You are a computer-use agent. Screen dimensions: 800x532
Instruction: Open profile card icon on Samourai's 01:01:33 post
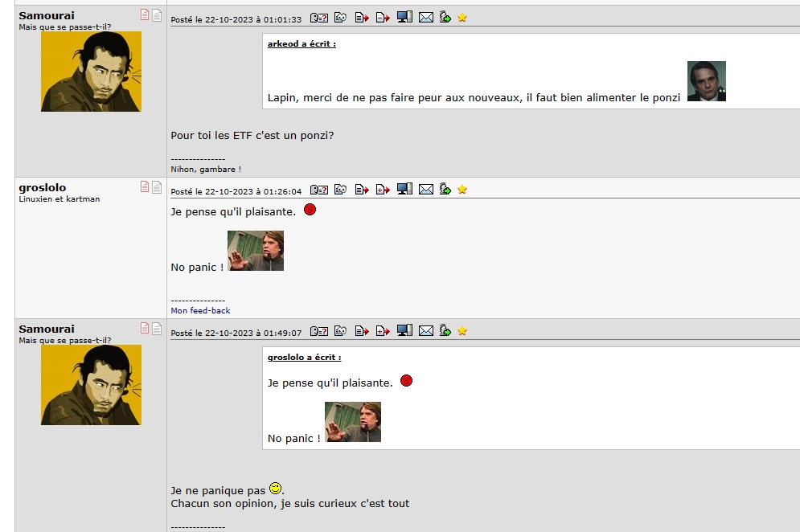coord(319,18)
